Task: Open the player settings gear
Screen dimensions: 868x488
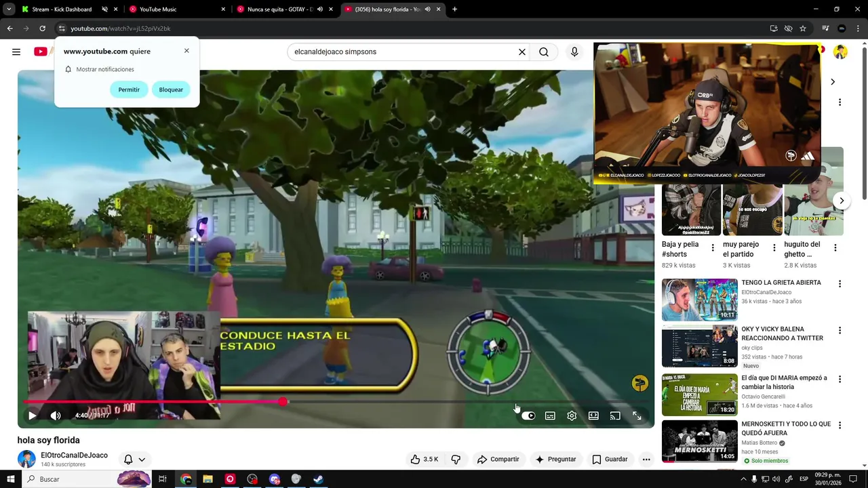Action: (x=572, y=415)
